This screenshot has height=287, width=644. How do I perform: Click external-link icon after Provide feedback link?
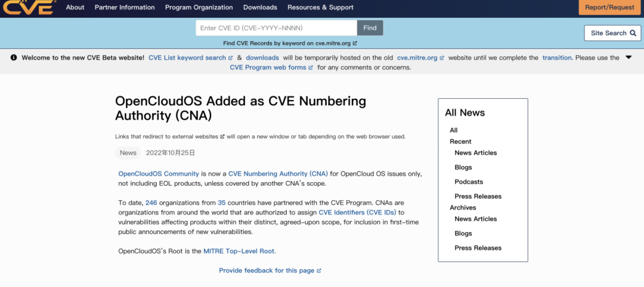(318, 270)
